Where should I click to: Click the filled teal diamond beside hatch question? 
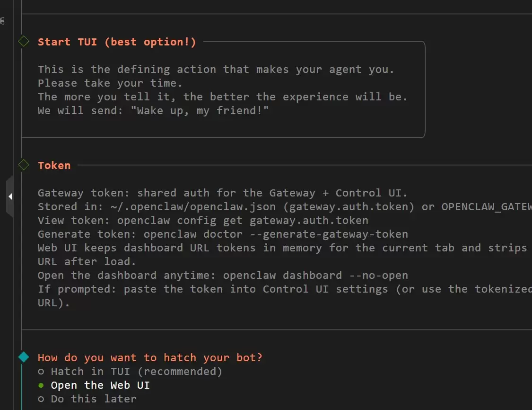pyautogui.click(x=24, y=357)
